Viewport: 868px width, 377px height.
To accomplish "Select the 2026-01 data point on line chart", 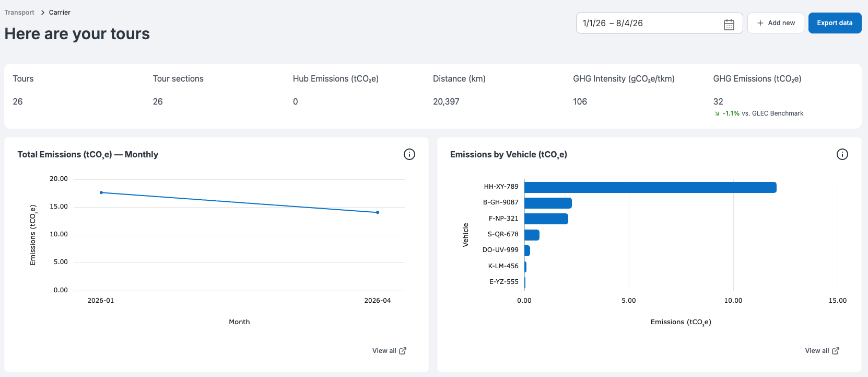I will (x=101, y=192).
